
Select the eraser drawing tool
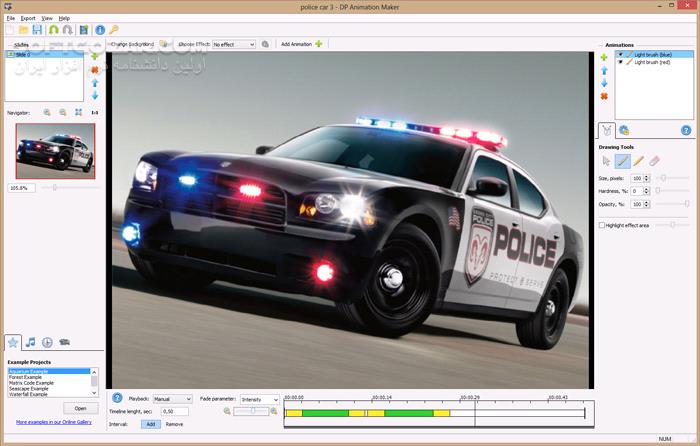click(x=654, y=161)
